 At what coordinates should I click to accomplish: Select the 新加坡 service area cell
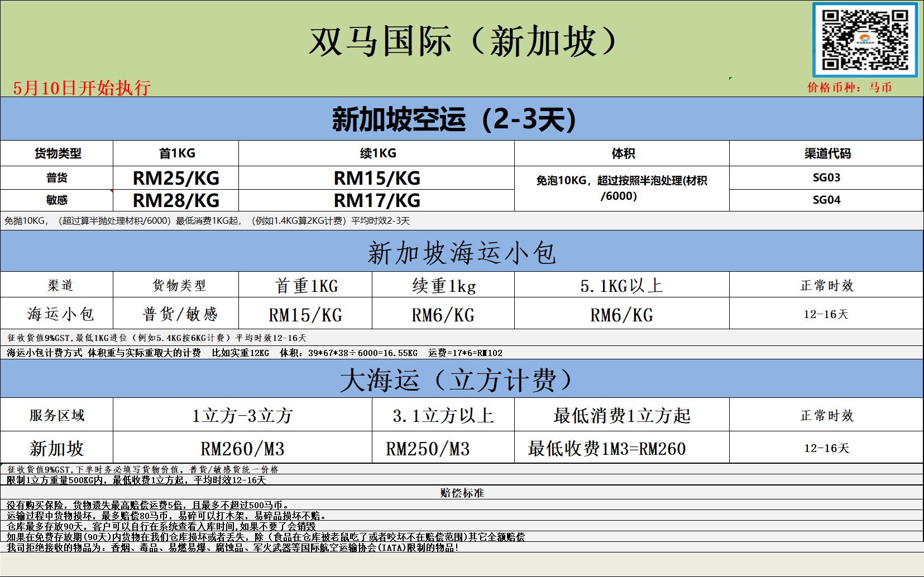[x=57, y=448]
